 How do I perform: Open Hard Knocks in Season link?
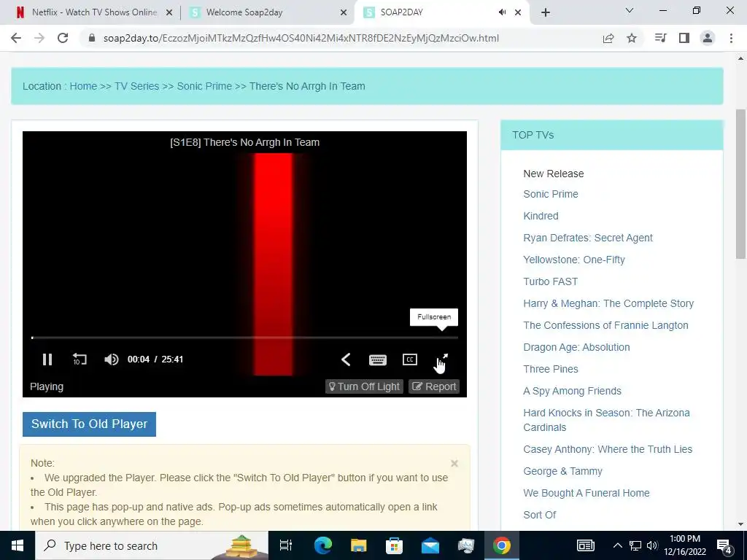click(606, 420)
